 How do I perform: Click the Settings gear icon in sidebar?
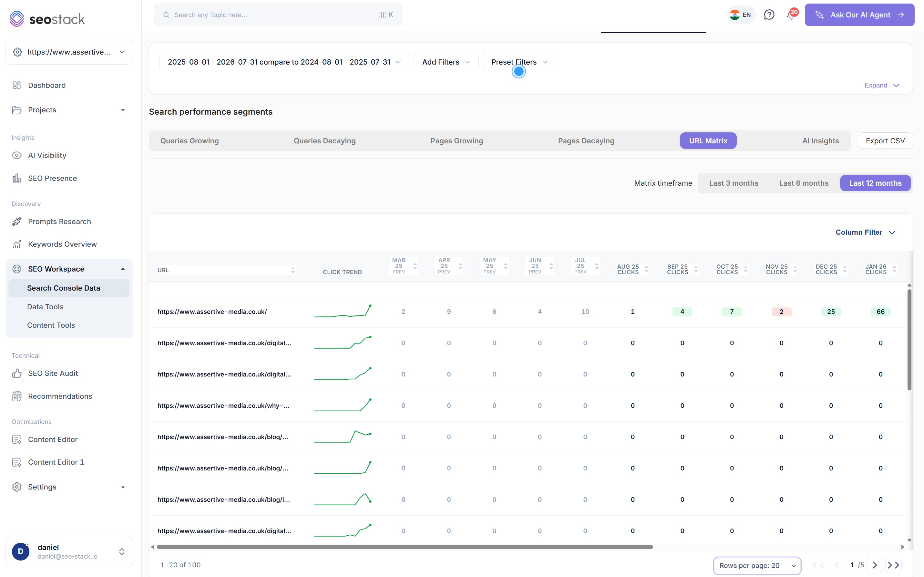point(16,487)
